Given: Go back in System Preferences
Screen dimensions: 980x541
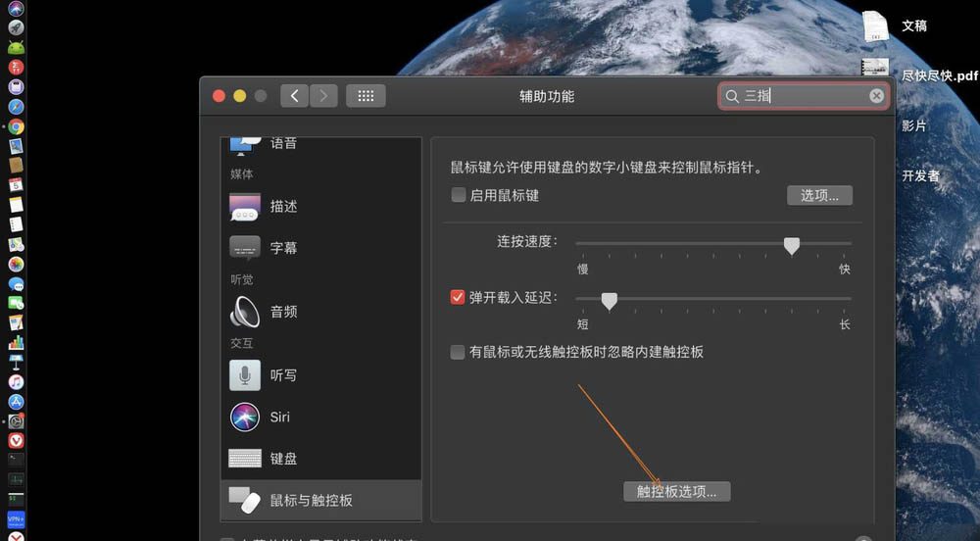Looking at the screenshot, I should click(x=294, y=96).
